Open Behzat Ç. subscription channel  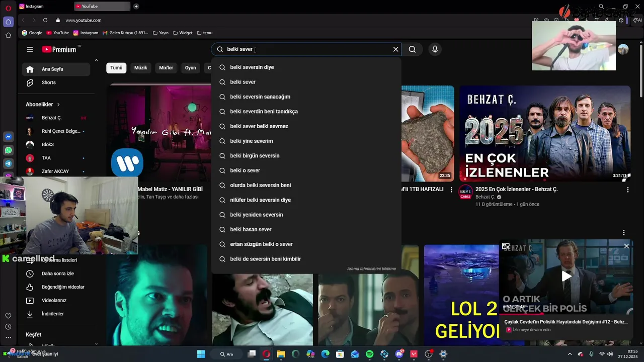coord(56,118)
